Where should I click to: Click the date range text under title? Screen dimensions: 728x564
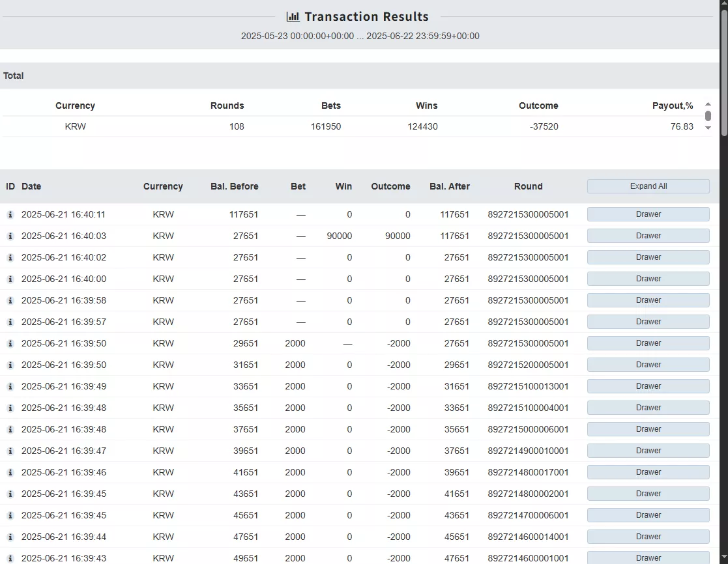pyautogui.click(x=360, y=36)
